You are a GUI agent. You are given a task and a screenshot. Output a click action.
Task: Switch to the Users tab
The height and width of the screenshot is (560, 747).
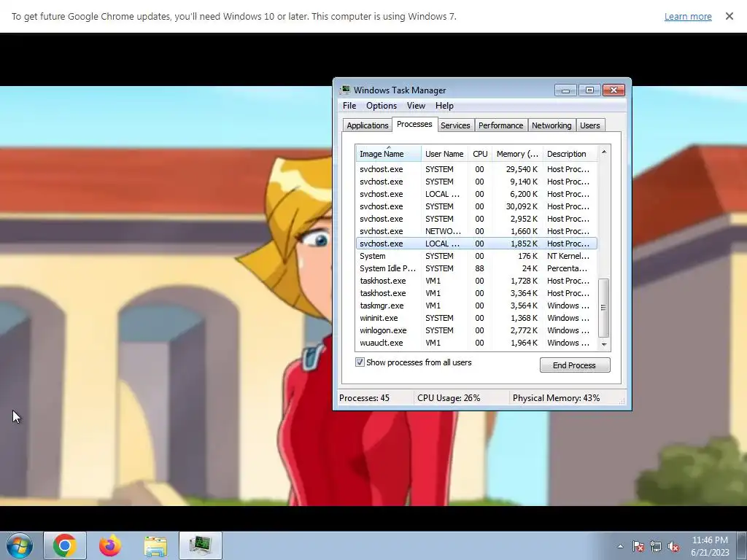coord(589,125)
